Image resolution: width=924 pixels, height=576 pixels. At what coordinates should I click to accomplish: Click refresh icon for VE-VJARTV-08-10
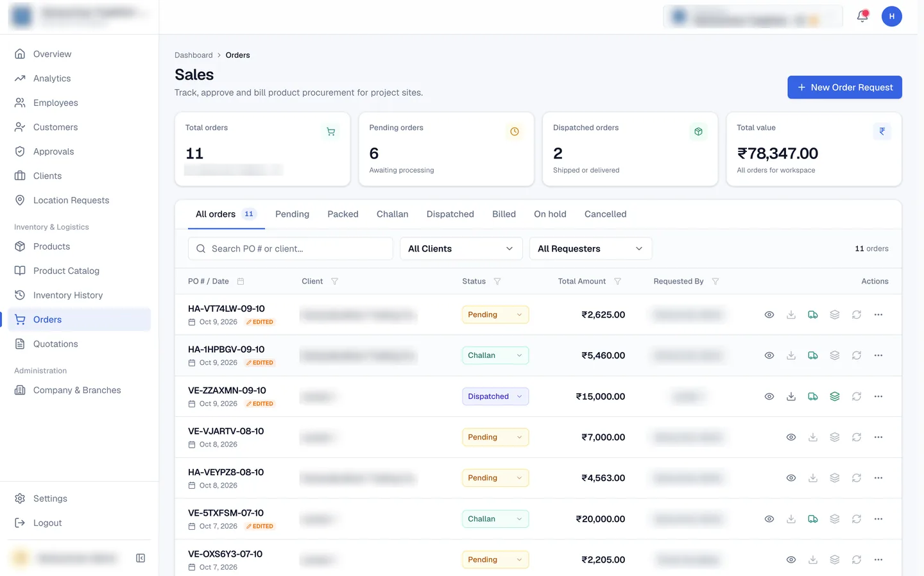(857, 437)
